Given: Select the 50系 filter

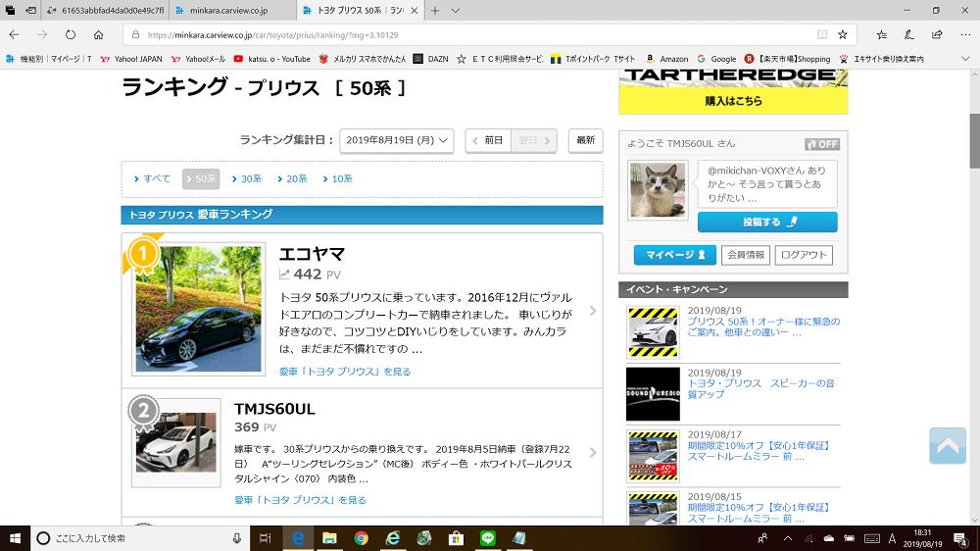Looking at the screenshot, I should 201,178.
